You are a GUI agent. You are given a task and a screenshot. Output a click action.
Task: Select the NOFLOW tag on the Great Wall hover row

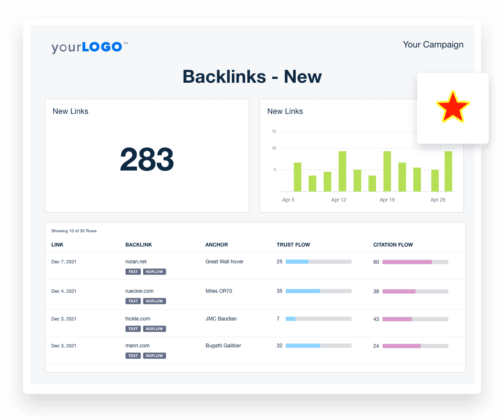coord(154,271)
